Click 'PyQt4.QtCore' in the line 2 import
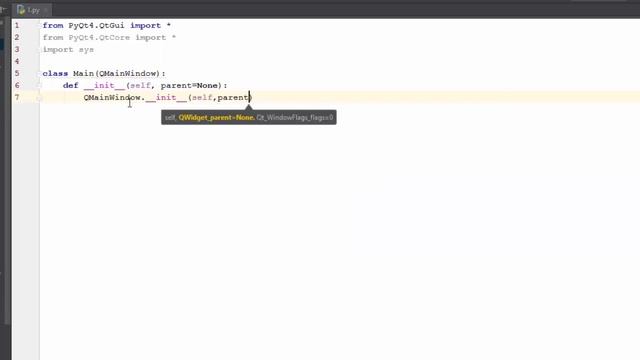 [x=99, y=38]
